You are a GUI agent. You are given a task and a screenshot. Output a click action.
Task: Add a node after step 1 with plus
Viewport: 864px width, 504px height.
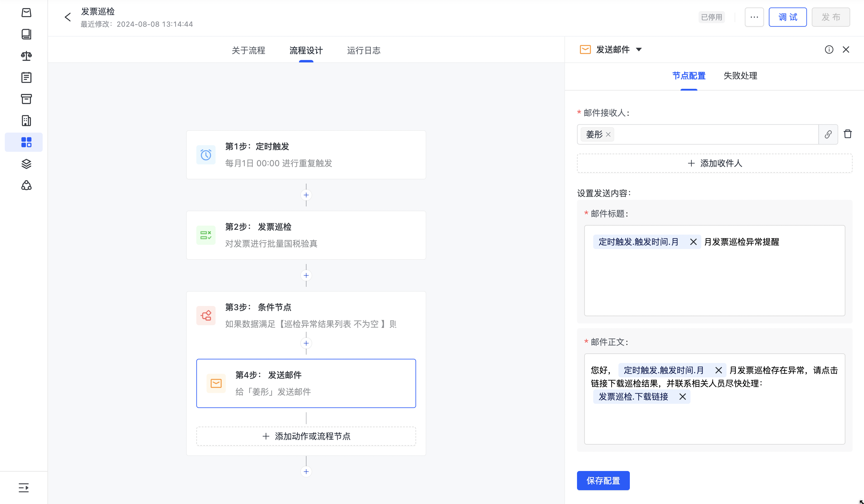[306, 195]
